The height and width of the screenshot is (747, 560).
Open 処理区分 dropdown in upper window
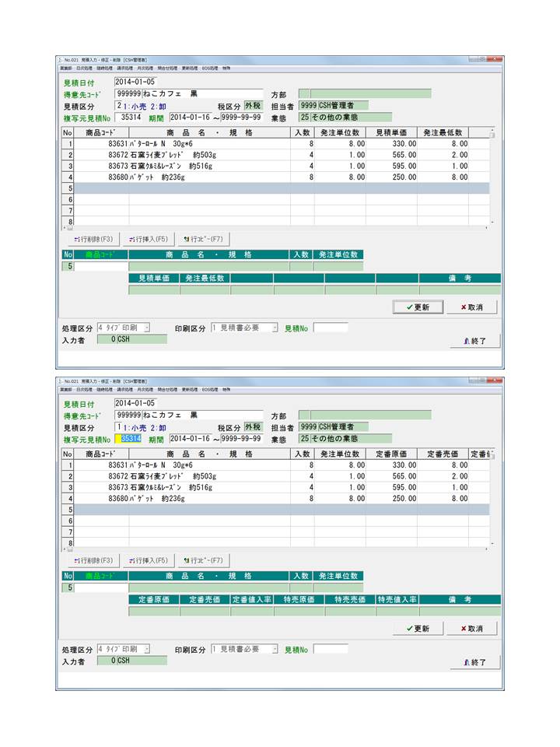[147, 328]
